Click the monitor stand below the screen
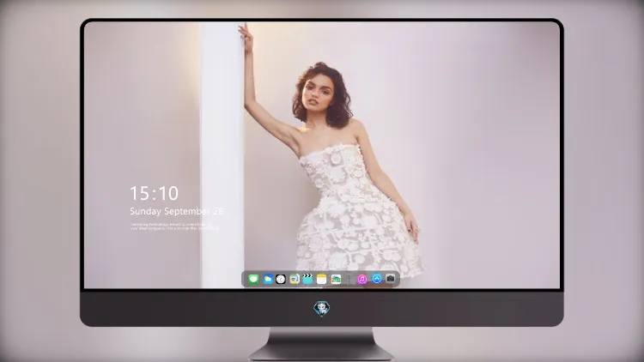644x362 pixels. (321, 344)
